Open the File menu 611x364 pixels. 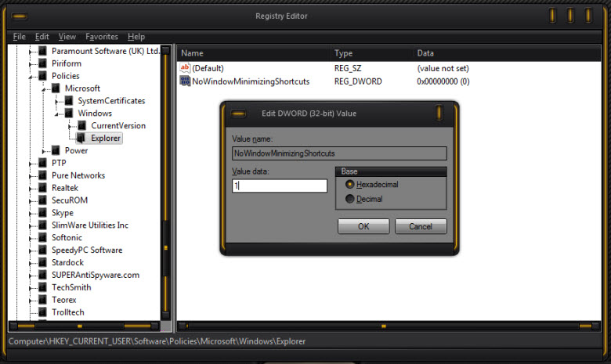coord(19,37)
